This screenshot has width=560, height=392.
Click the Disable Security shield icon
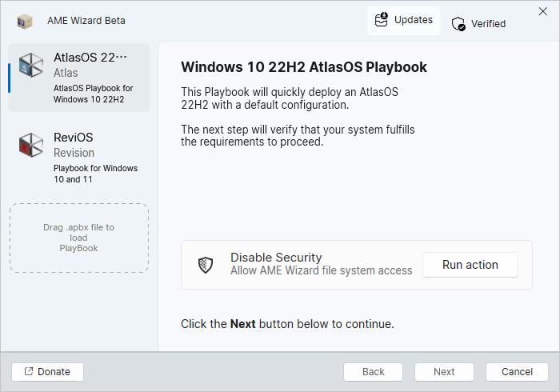(x=206, y=265)
